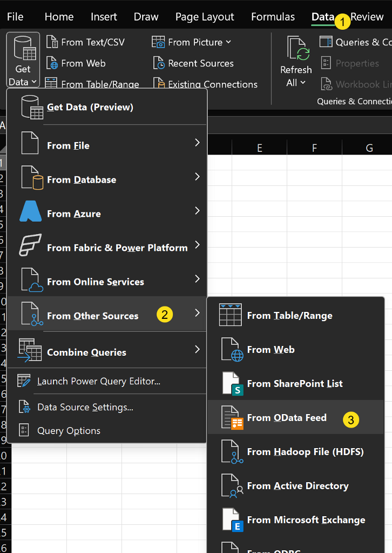Click the From Online Services icon
Viewport: 392px width, 553px height.
click(32, 279)
